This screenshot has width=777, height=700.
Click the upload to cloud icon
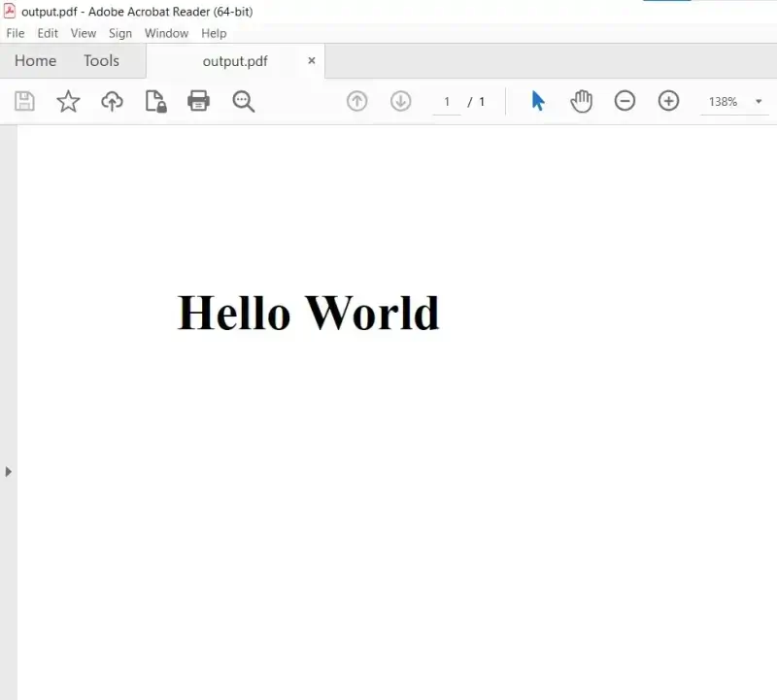112,102
